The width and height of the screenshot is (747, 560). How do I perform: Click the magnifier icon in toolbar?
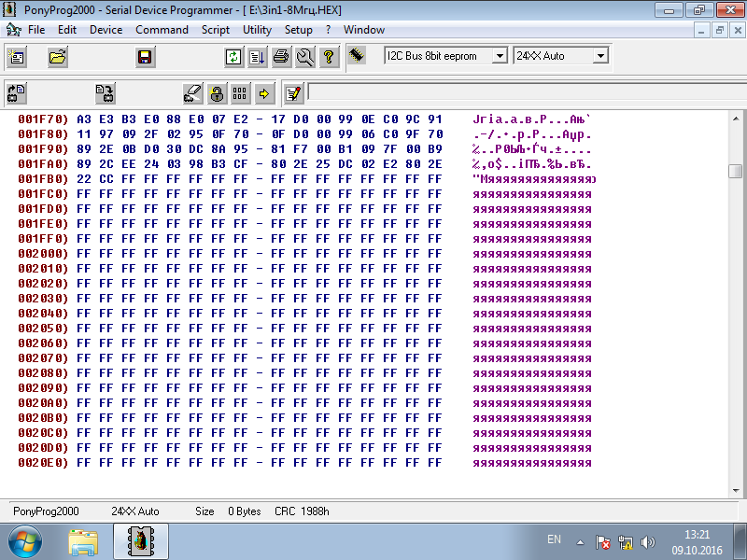coord(304,58)
